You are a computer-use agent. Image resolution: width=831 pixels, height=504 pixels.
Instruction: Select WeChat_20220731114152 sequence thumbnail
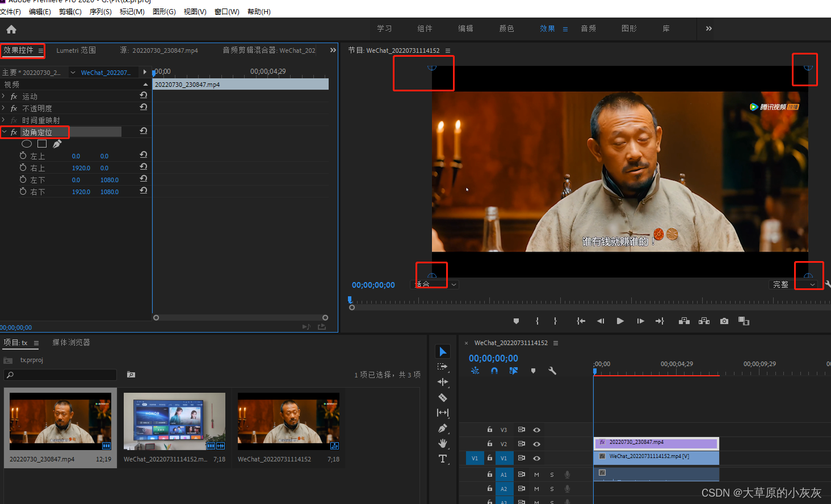pos(288,422)
